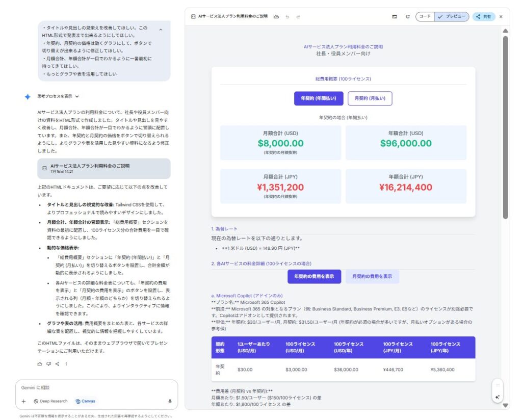The height and width of the screenshot is (420, 522).
Task: Click the $30.00 table cell
Action: 245,370
